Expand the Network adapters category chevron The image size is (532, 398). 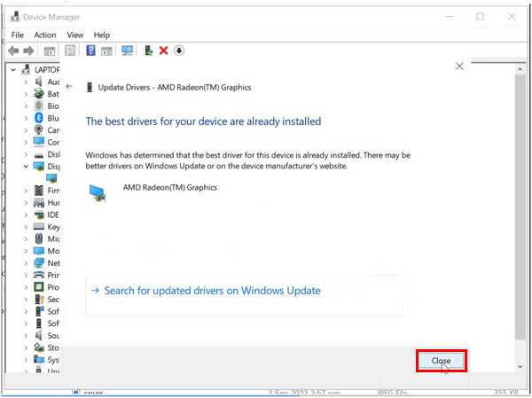click(26, 263)
